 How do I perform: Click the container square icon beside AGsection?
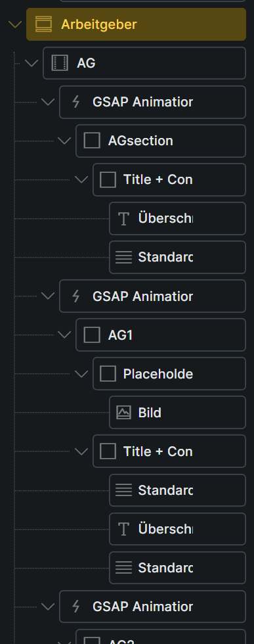pos(92,141)
